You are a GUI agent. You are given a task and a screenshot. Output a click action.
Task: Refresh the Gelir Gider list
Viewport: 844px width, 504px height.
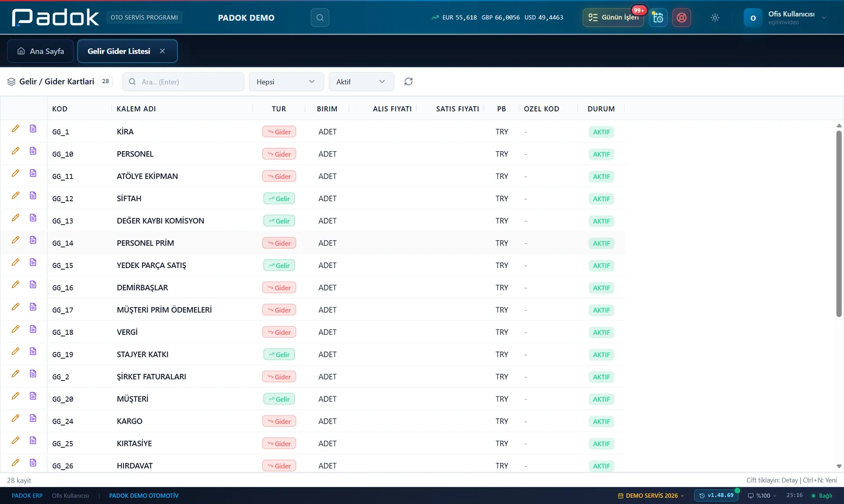[x=408, y=82]
